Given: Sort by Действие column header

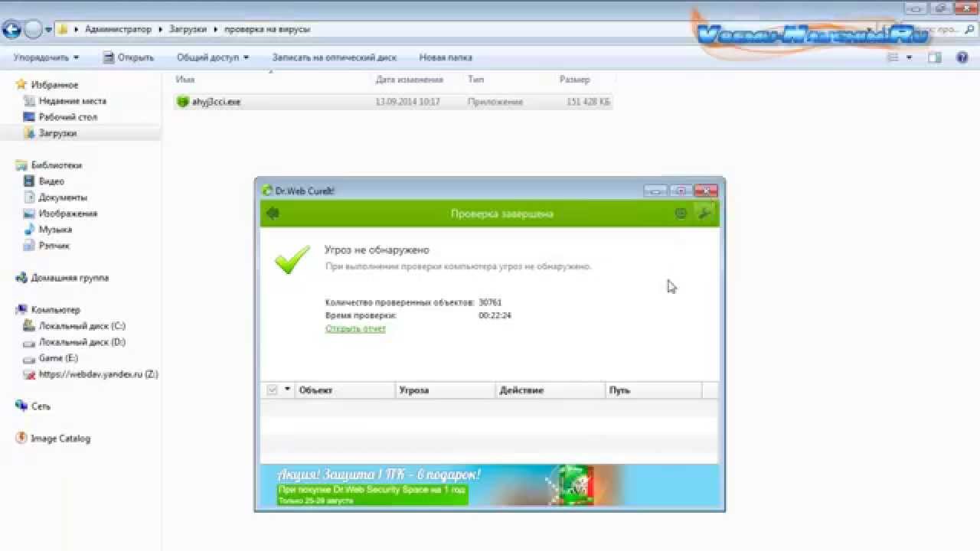Looking at the screenshot, I should pyautogui.click(x=550, y=390).
